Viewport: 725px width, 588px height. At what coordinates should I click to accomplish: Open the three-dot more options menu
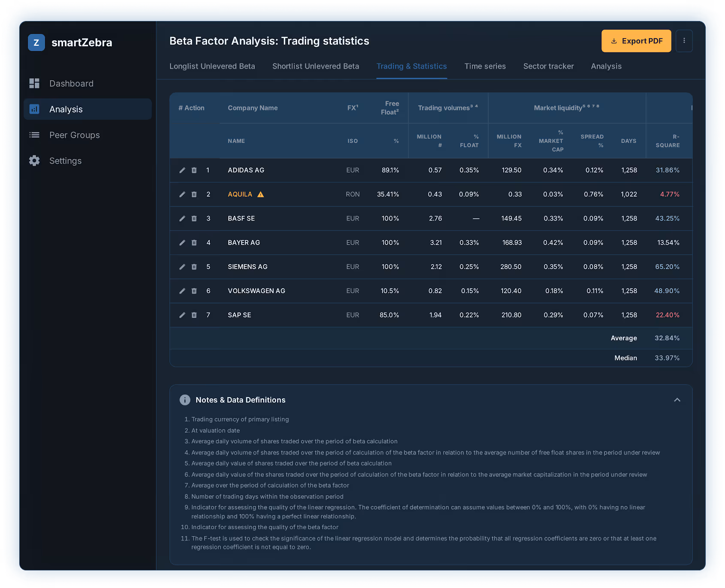[x=684, y=41]
